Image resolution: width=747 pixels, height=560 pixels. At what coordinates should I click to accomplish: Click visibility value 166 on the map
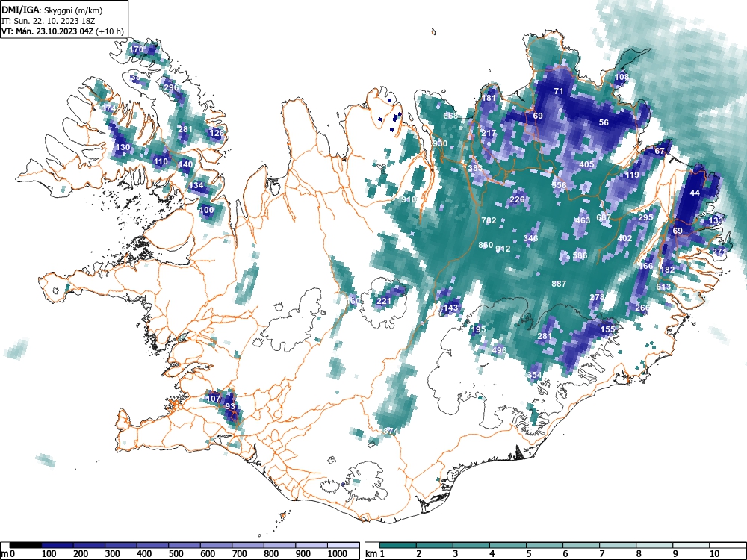[645, 266]
